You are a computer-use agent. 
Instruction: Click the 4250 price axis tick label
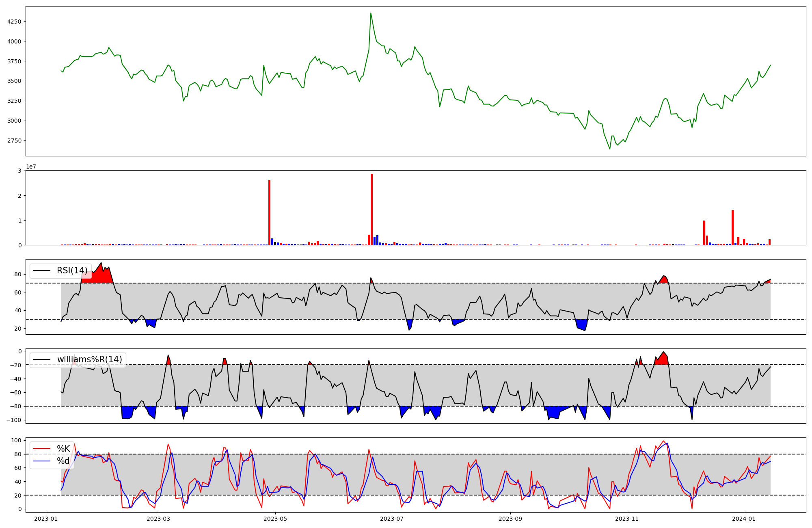(15, 22)
